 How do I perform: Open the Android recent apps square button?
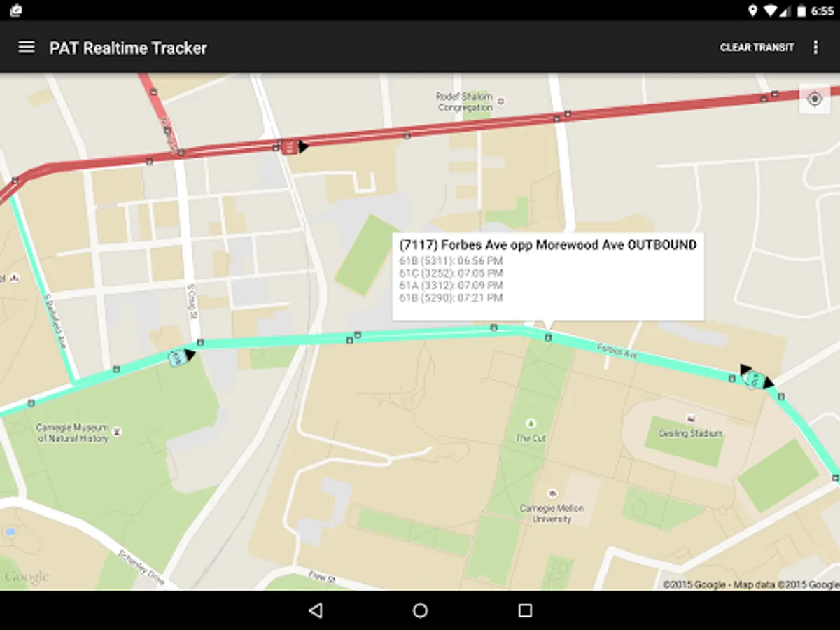coord(525,610)
